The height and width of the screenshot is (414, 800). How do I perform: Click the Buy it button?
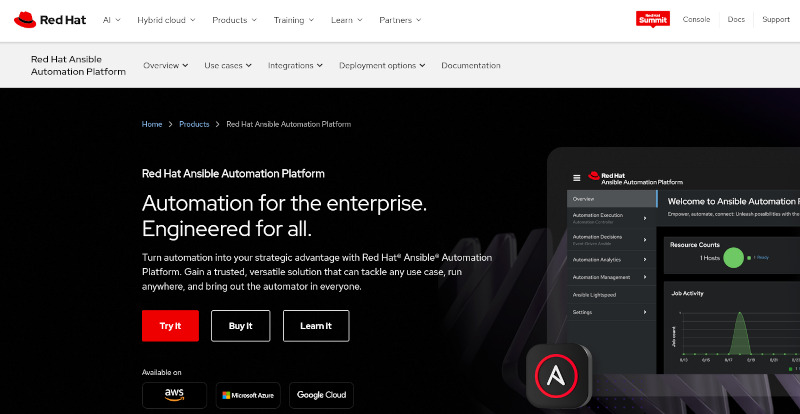tap(240, 326)
